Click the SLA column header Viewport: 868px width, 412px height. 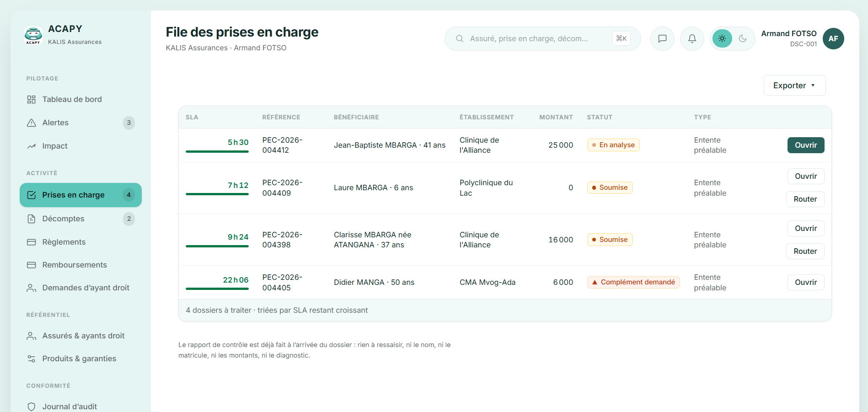192,117
